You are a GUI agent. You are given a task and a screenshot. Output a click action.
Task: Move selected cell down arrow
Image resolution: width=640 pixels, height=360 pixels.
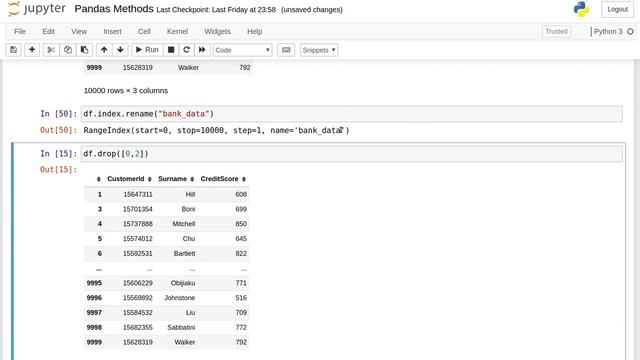coord(120,50)
